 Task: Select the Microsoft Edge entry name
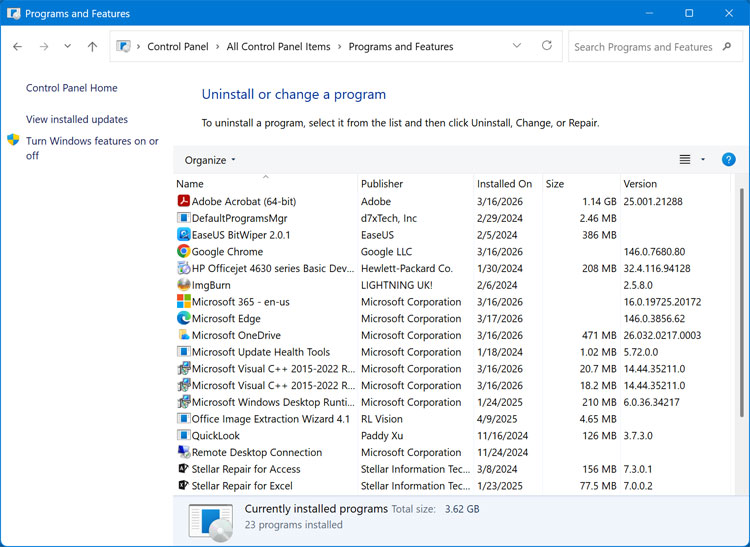coord(226,318)
